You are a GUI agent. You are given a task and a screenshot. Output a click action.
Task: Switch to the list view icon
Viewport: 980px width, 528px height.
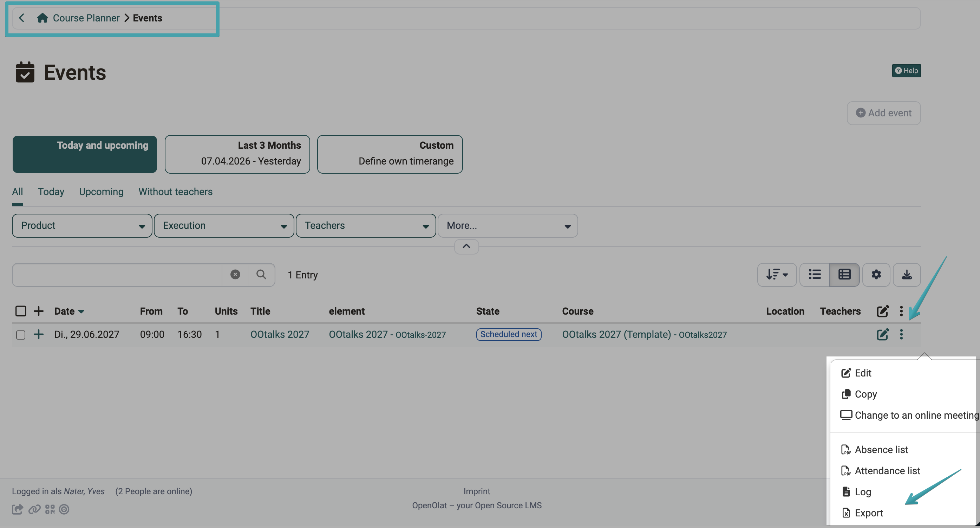pos(815,275)
